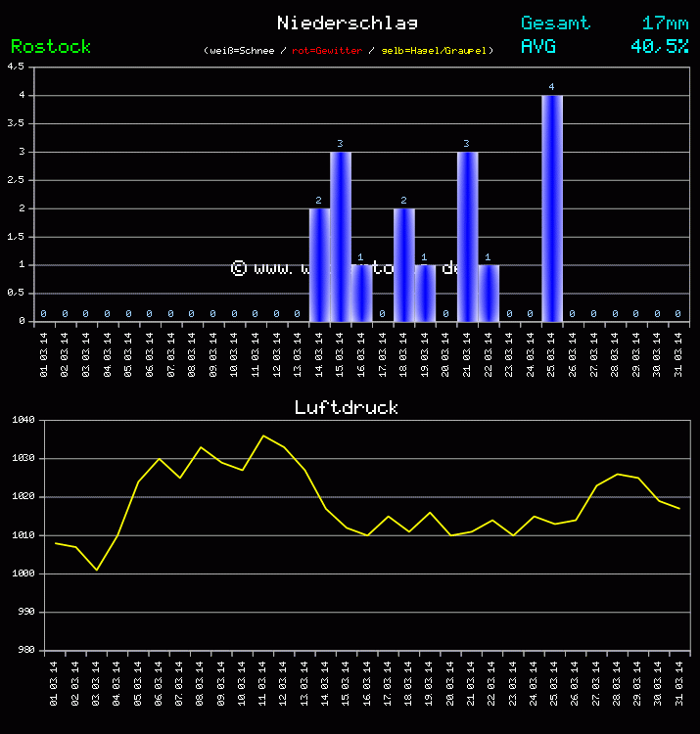Select the 22.03 precipitation bar with value 1
This screenshot has width=700, height=734.
(x=489, y=293)
